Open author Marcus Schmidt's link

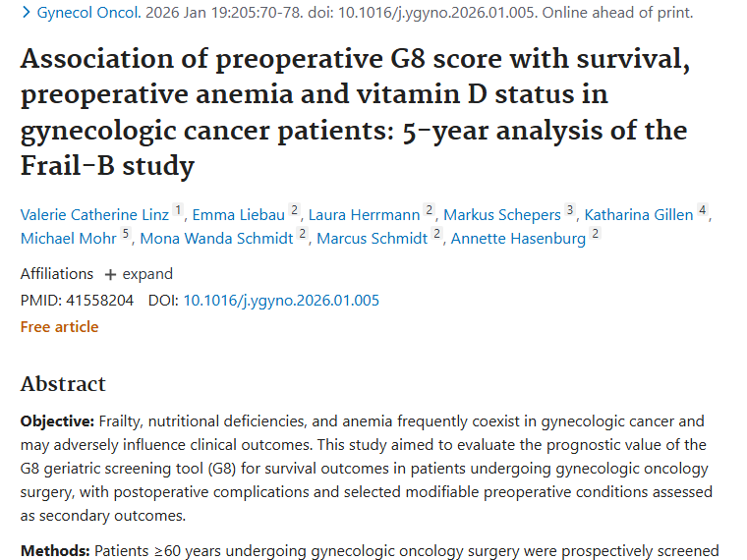[x=371, y=238]
